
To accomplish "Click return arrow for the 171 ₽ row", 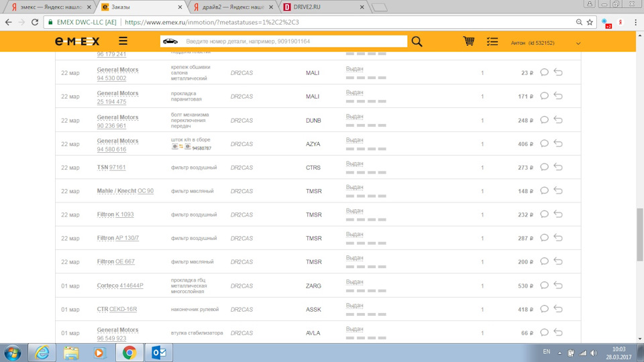I will 557,96.
